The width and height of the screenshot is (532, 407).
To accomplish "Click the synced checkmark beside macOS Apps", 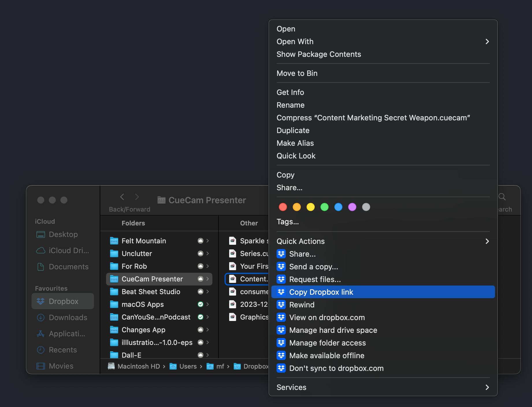I will tap(200, 304).
